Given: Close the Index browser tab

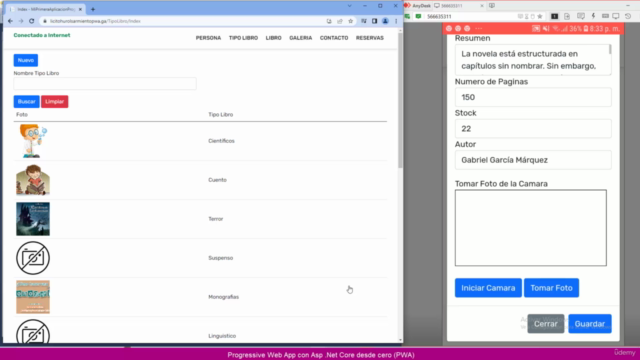Looking at the screenshot, I should 80,9.
